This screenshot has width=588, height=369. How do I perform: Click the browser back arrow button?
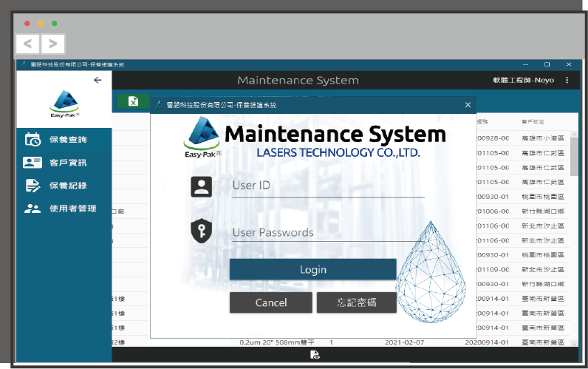[28, 44]
